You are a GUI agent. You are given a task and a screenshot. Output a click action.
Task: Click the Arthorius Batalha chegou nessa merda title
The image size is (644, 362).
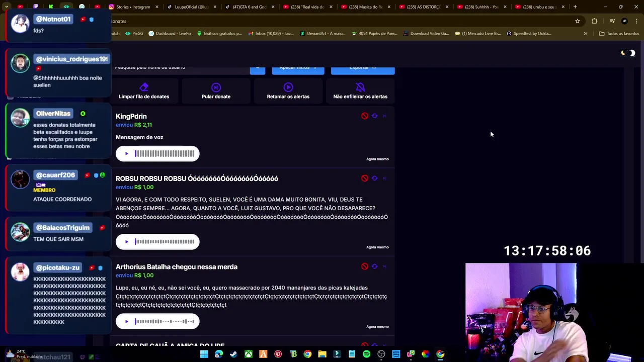[x=177, y=267]
